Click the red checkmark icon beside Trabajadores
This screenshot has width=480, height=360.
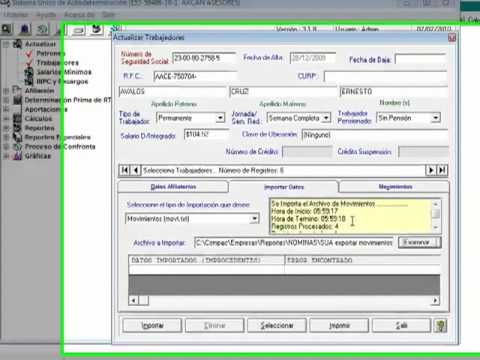29,63
